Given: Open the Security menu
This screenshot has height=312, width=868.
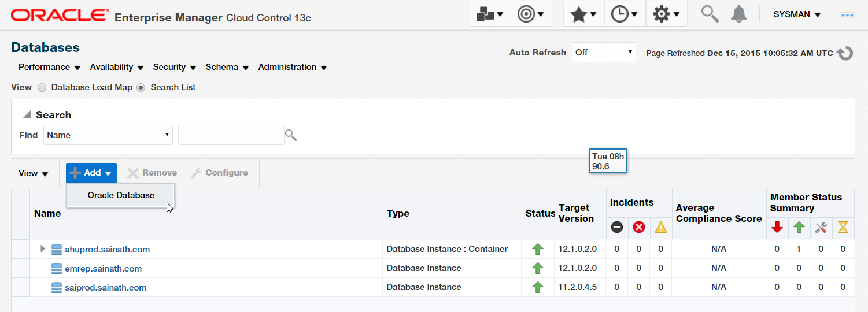Looking at the screenshot, I should coord(175,67).
